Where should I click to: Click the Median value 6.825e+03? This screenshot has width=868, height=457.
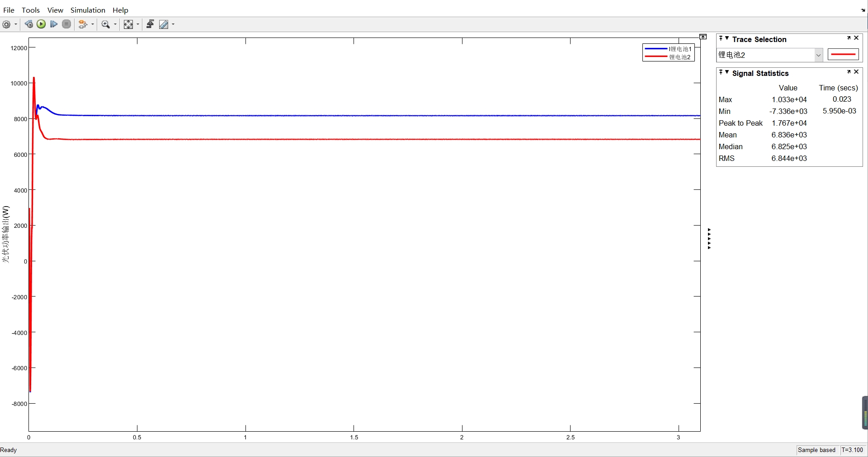point(789,146)
